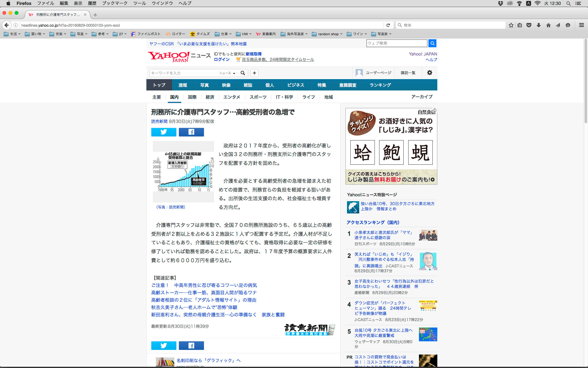Bookmark this page with the star icon

[511, 25]
